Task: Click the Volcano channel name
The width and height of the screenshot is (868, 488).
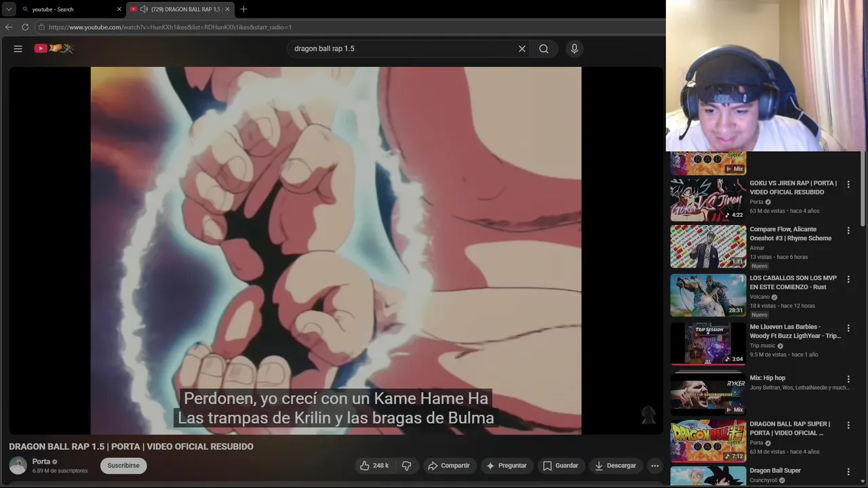Action: coord(759,297)
